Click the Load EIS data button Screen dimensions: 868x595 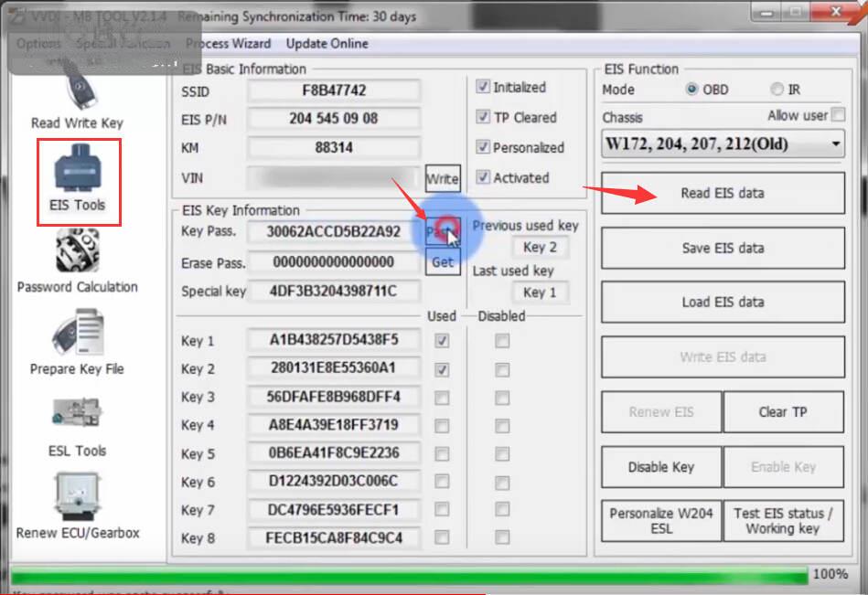point(723,302)
